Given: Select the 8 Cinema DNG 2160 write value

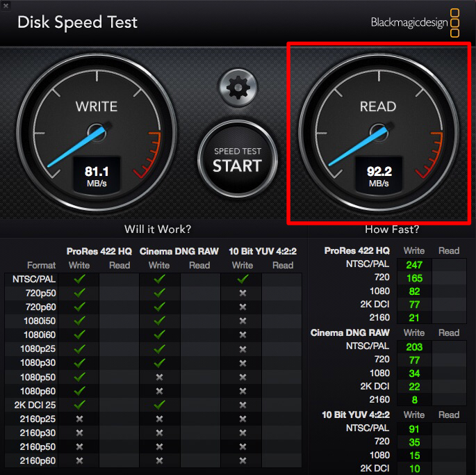Looking at the screenshot, I should [x=415, y=400].
